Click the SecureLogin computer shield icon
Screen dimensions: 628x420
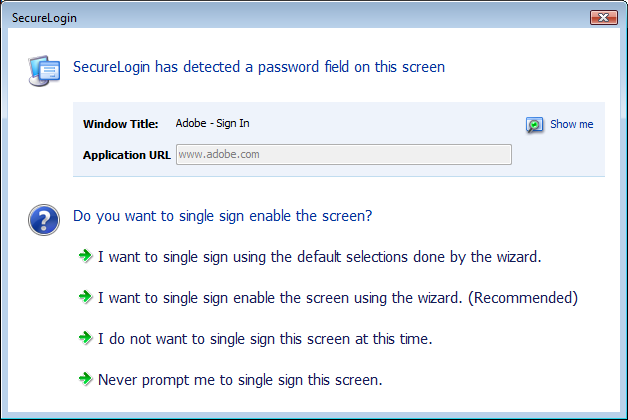point(44,68)
